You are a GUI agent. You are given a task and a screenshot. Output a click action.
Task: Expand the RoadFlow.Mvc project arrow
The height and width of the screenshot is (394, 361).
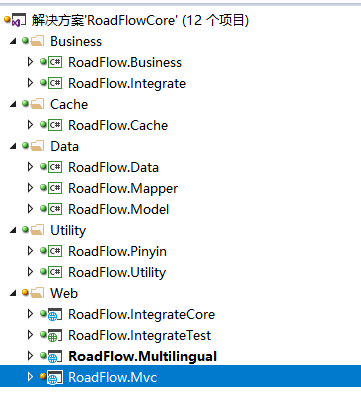(30, 377)
